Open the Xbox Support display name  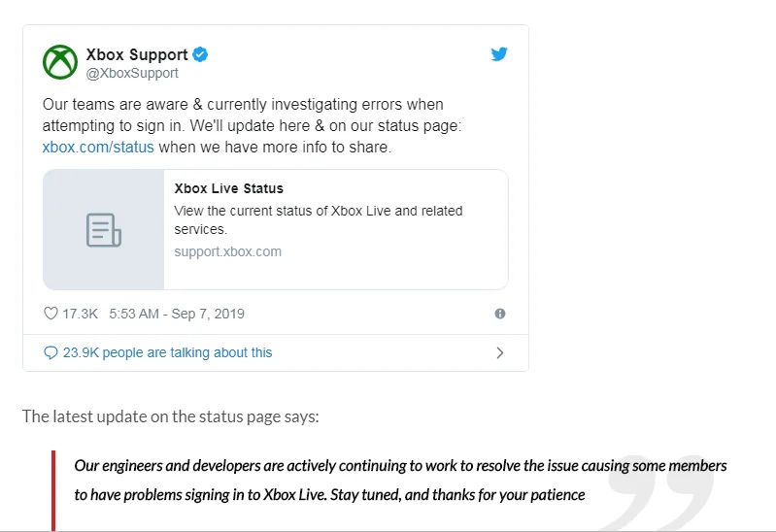coord(137,54)
